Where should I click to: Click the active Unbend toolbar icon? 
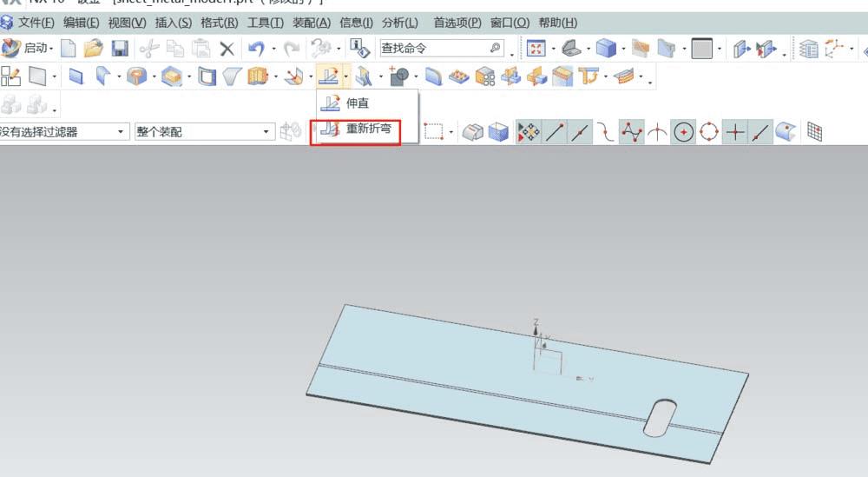[329, 76]
